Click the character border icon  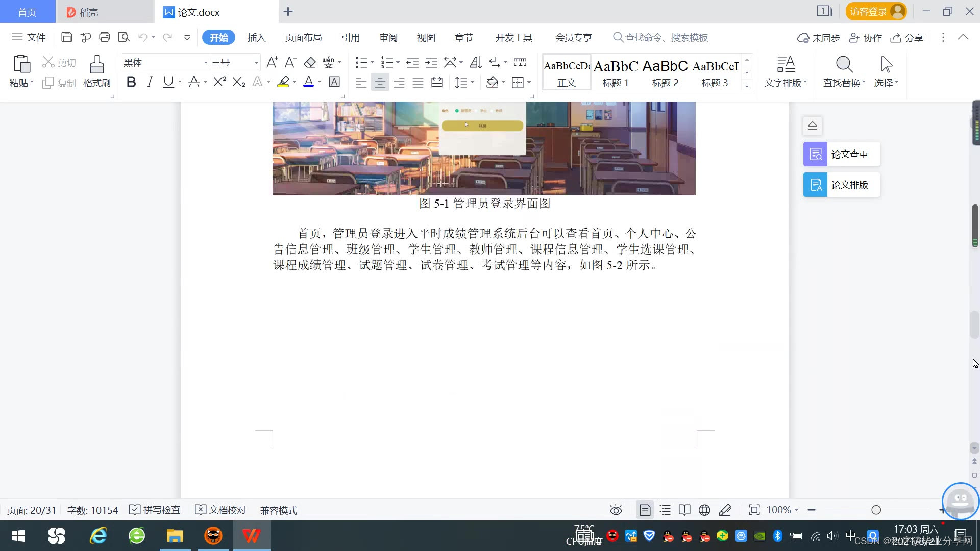coord(334,82)
